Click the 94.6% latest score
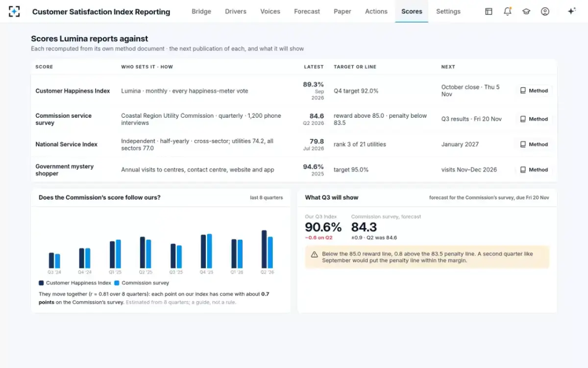Screen dimensions: 588x368 click(x=313, y=167)
